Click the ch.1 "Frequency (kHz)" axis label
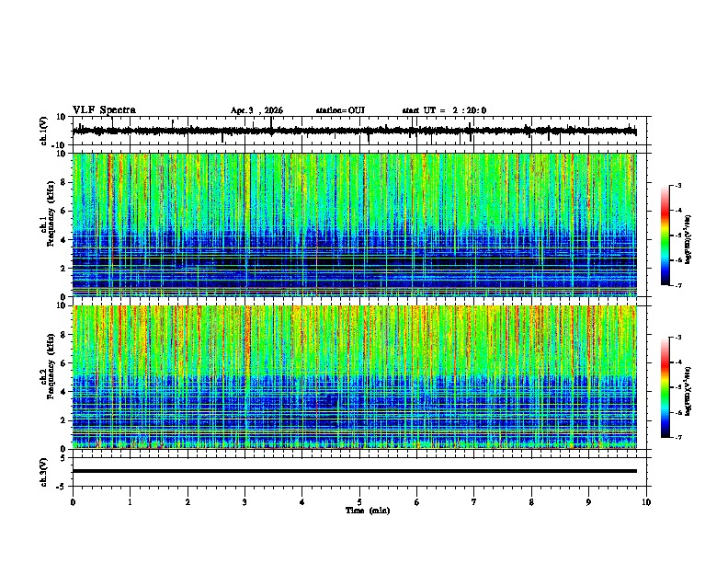Image resolution: width=728 pixels, height=563 pixels. 51,213
